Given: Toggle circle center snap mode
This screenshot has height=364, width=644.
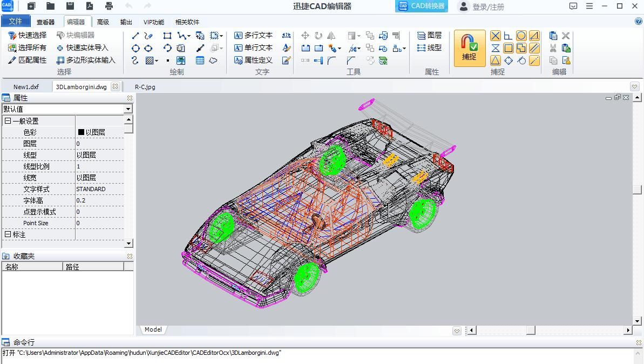Looking at the screenshot, I should click(x=521, y=36).
